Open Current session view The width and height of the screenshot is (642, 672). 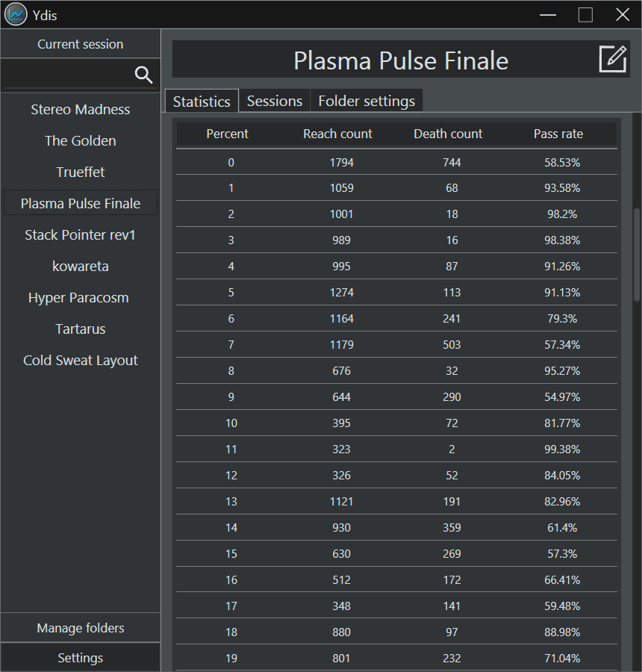pos(81,44)
